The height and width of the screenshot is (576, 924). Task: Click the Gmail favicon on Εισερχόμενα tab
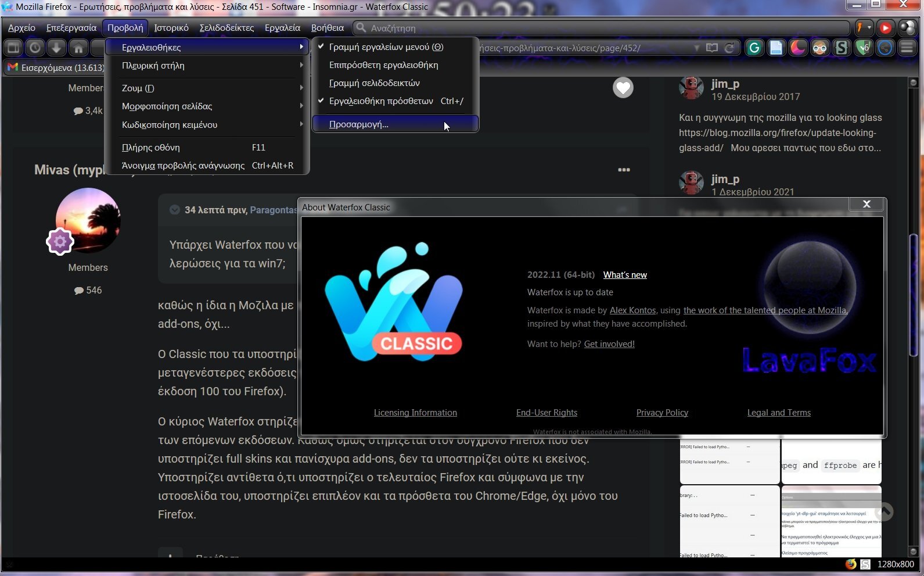[x=12, y=67]
